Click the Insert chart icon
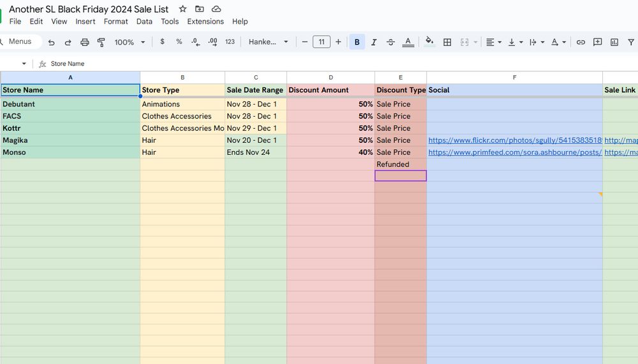The image size is (638, 364). coord(614,42)
